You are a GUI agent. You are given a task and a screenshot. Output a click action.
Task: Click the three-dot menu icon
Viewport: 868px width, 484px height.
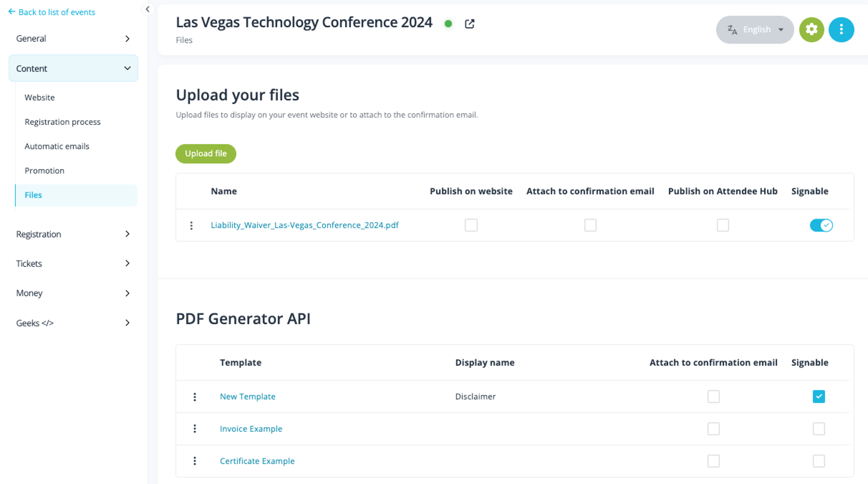(x=840, y=29)
